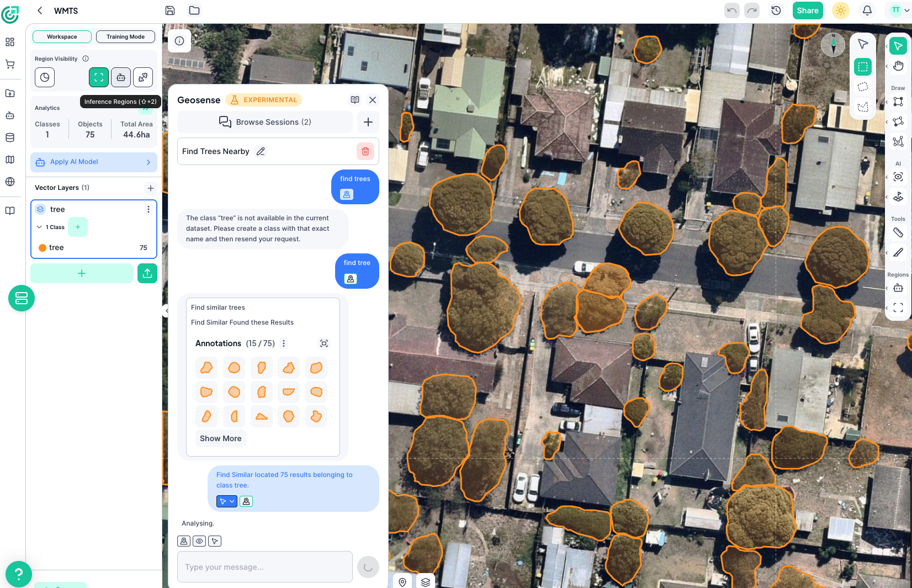Switch to Training Mode tab
This screenshot has height=588, width=912.
tap(125, 37)
